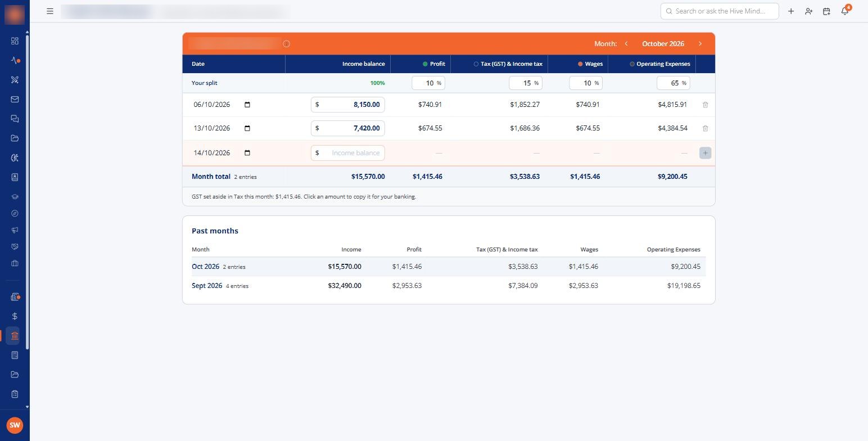Open the compass icon in the sidebar
Viewport: 868px width, 441px height.
(15, 213)
